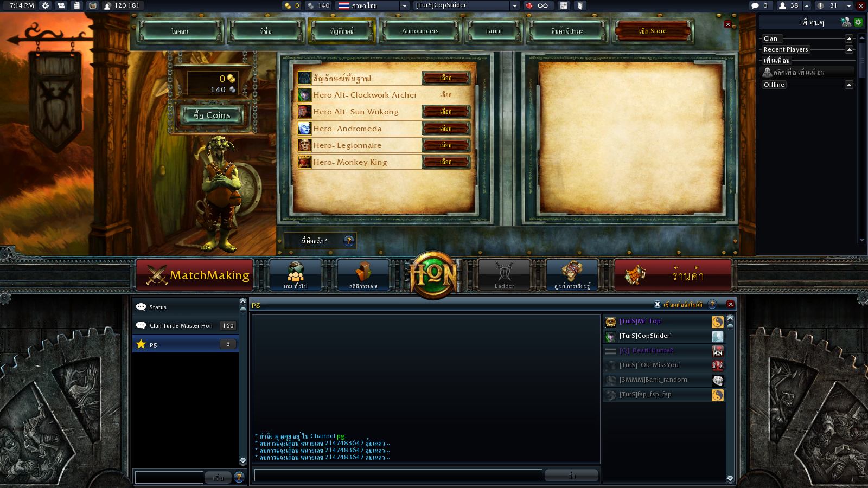The image size is (868, 488).
Task: Select the Hero Alt- Sun Wukong portrait
Action: coord(304,112)
